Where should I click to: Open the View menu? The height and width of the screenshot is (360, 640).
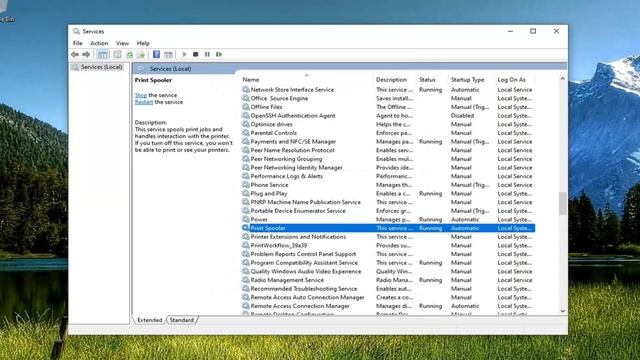pyautogui.click(x=122, y=43)
